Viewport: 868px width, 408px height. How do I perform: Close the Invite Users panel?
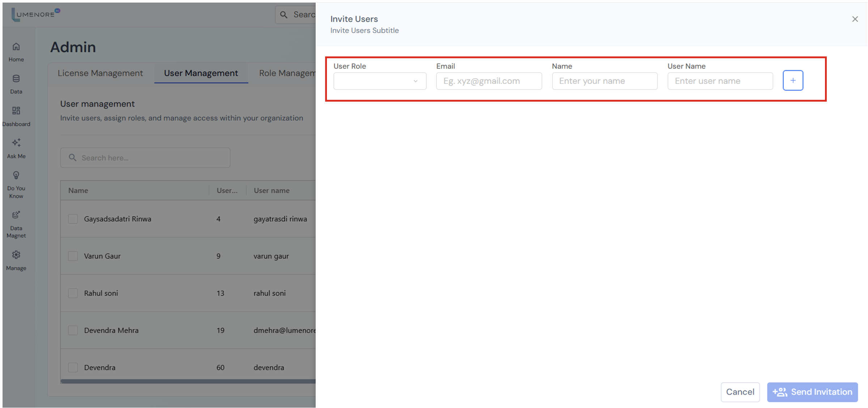tap(855, 19)
